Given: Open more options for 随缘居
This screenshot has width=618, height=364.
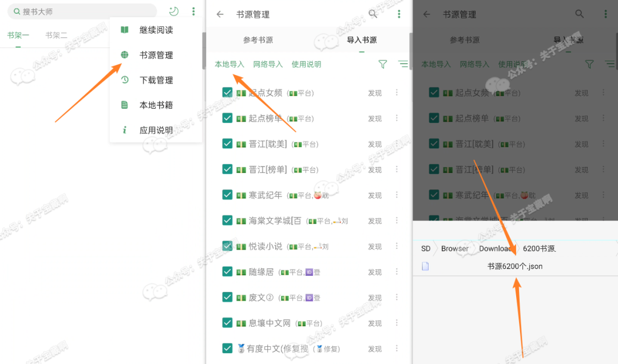Looking at the screenshot, I should [397, 272].
